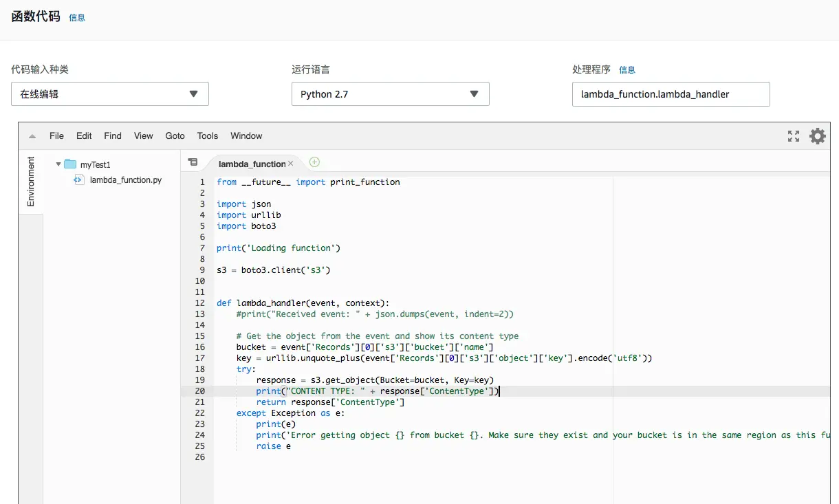Click line number 20 in the gutter
The width and height of the screenshot is (839, 504).
200,391
